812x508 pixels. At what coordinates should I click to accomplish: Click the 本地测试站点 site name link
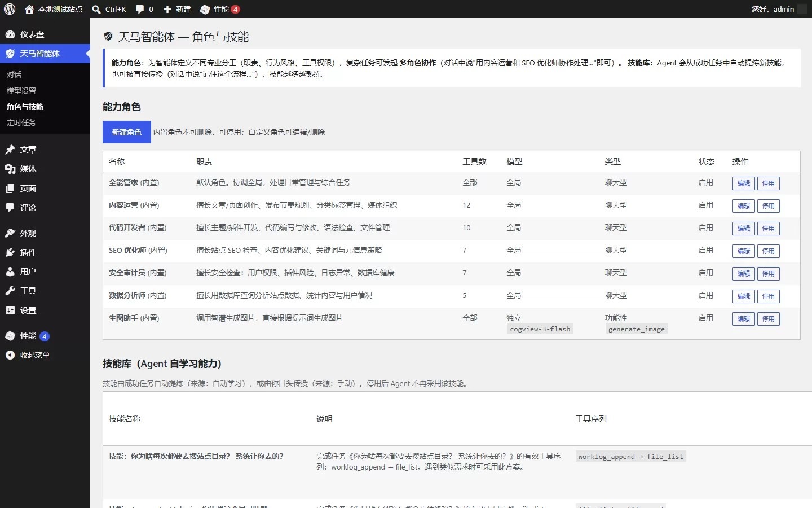click(x=60, y=9)
